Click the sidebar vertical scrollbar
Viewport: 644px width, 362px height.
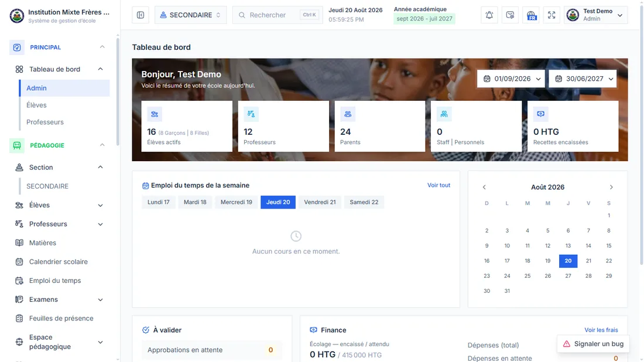point(118,92)
